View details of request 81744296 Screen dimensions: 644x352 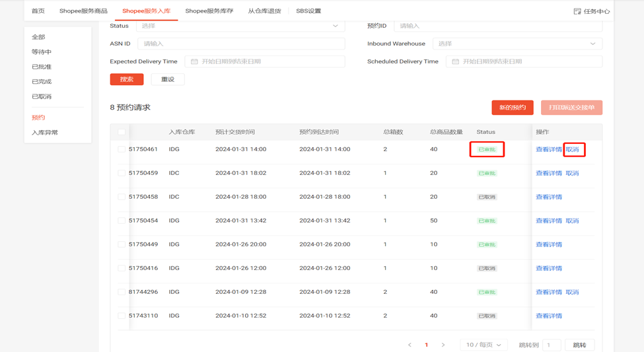click(x=548, y=292)
